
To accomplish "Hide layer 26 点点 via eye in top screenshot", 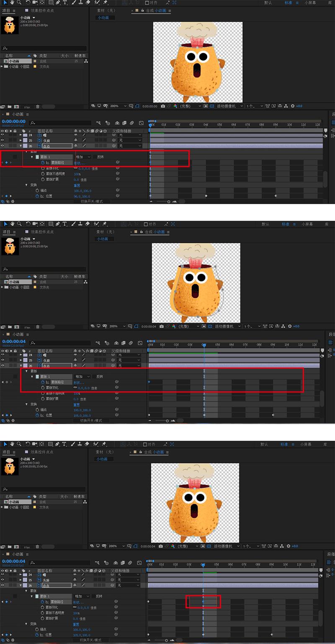I will click(3, 146).
